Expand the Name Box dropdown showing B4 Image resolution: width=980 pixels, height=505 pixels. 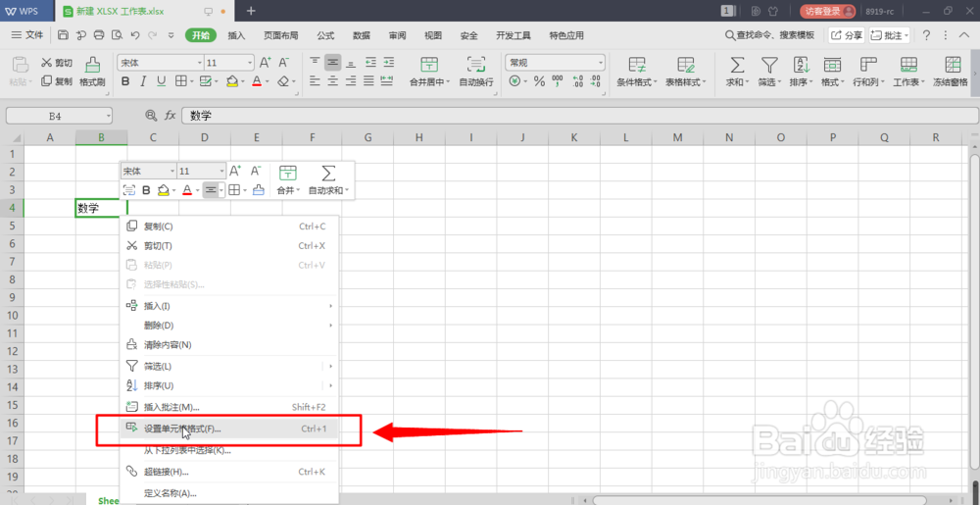(x=108, y=116)
